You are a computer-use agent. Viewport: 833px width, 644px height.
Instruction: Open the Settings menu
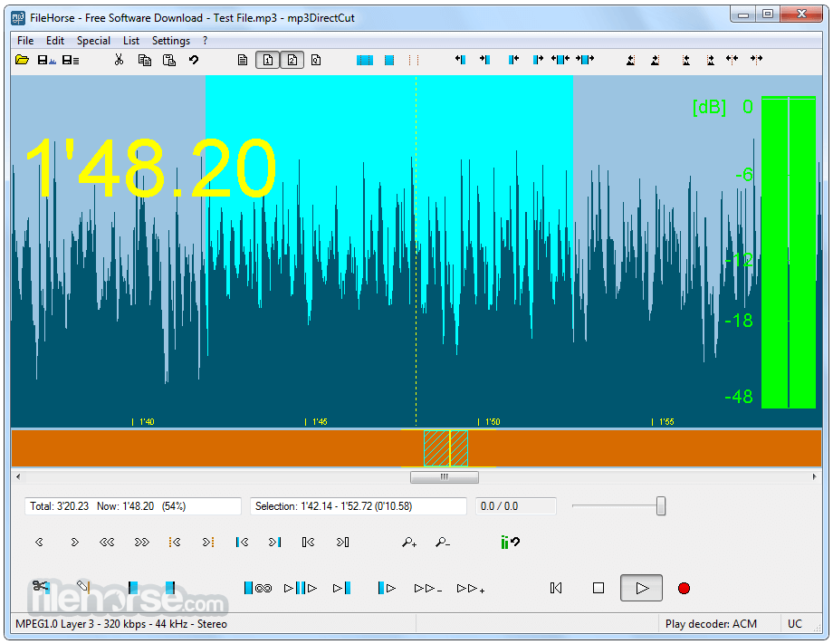[170, 41]
